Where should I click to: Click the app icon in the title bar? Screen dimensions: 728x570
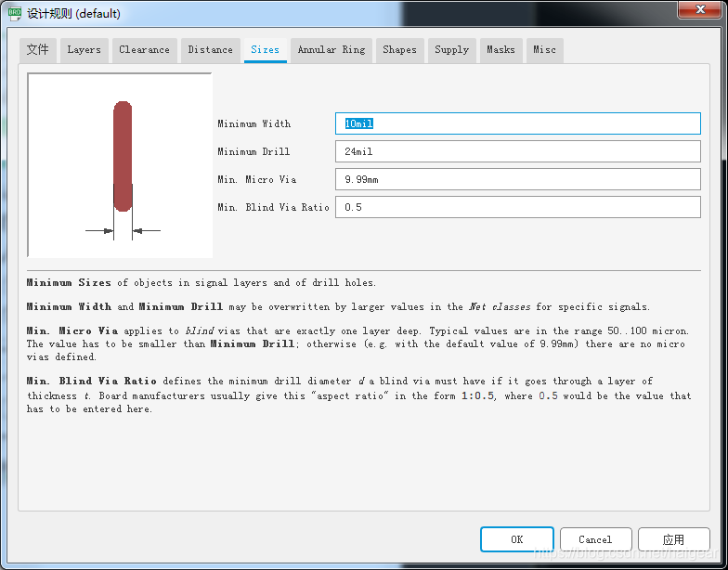click(14, 13)
